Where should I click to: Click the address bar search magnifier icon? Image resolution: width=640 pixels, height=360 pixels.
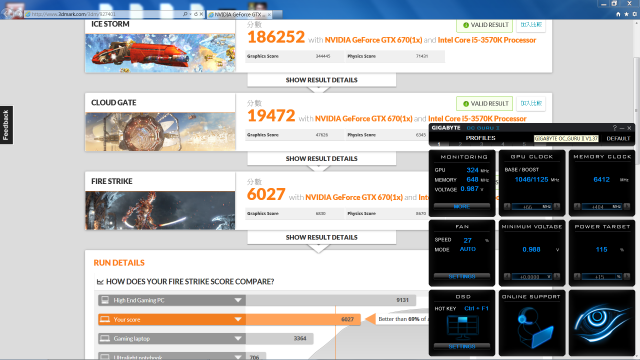(x=185, y=14)
